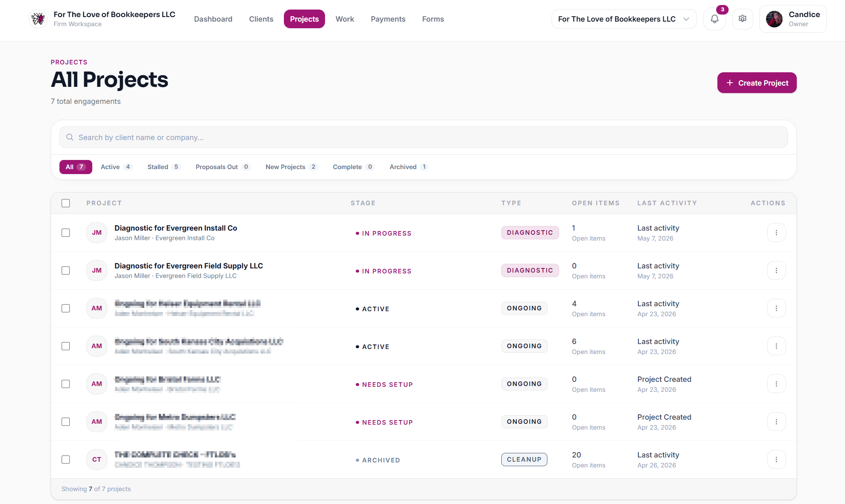Screen dimensions: 845x504
Task: Expand the firm workspace selector dropdown
Action: tap(624, 19)
